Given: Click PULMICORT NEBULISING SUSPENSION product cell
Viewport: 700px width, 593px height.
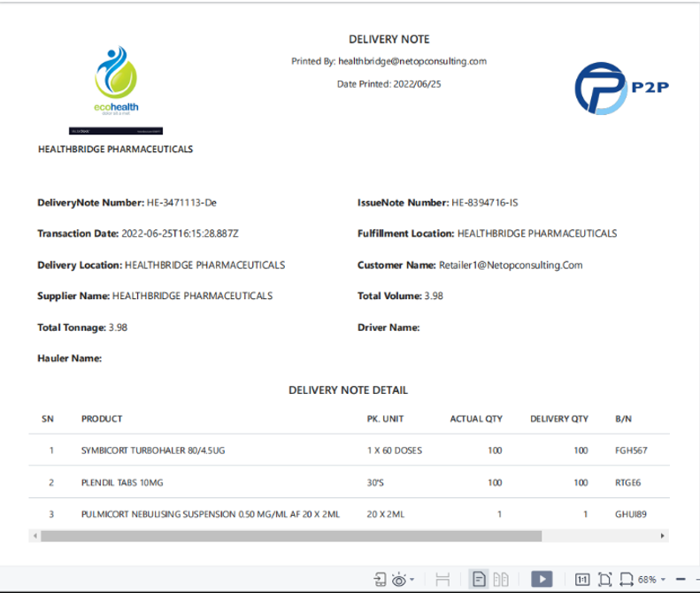Looking at the screenshot, I should coord(211,514).
